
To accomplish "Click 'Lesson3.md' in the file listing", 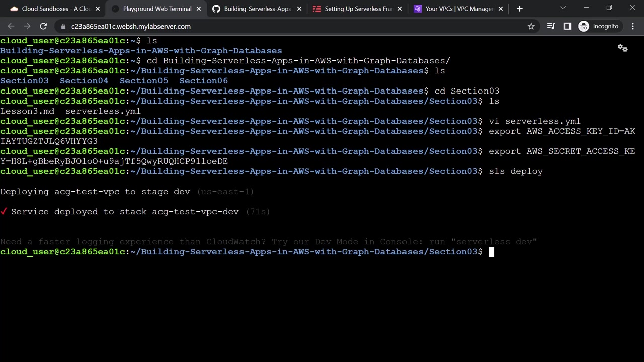I will click(27, 111).
